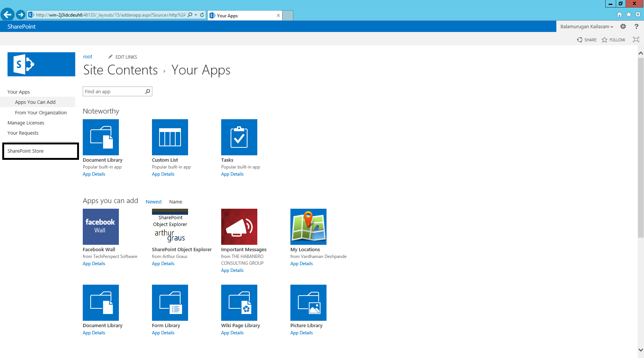644x358 pixels.
Task: Click the Noteworthy Document Library tile icon
Action: [101, 137]
